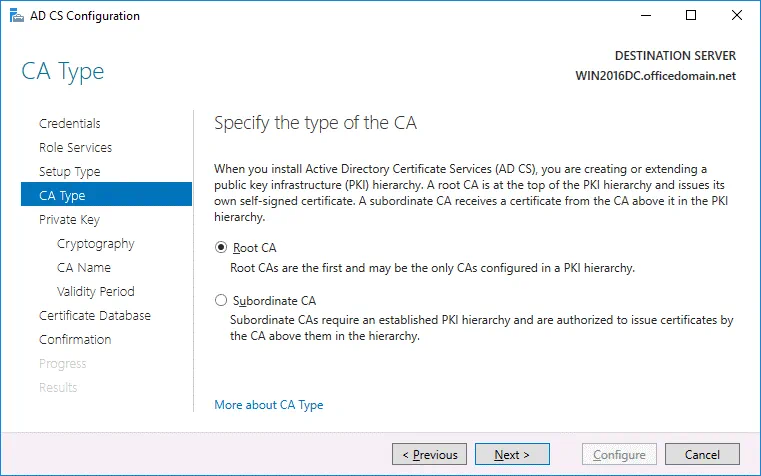Open Validity Period sub-step

tap(95, 292)
